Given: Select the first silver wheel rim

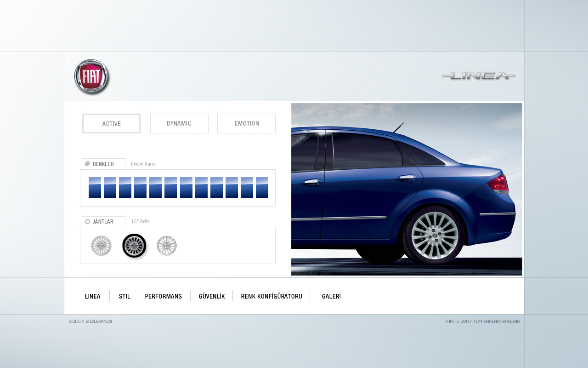Looking at the screenshot, I should [x=101, y=246].
